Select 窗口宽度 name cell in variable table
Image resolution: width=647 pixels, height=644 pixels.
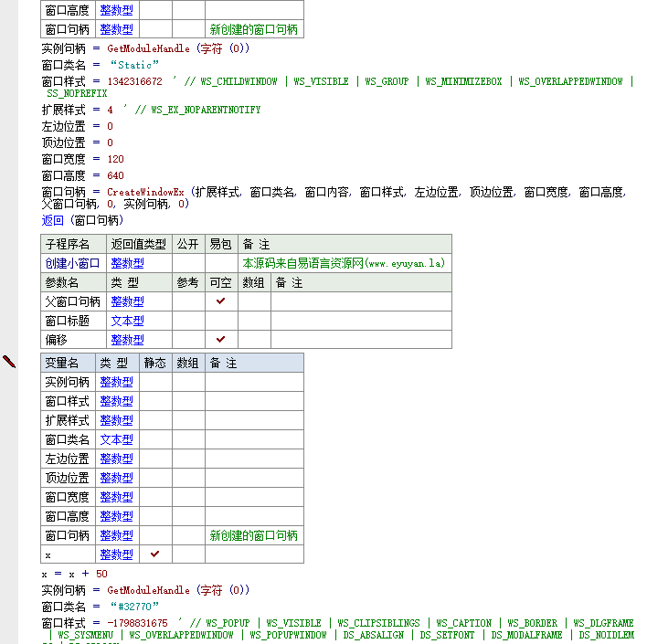point(69,497)
